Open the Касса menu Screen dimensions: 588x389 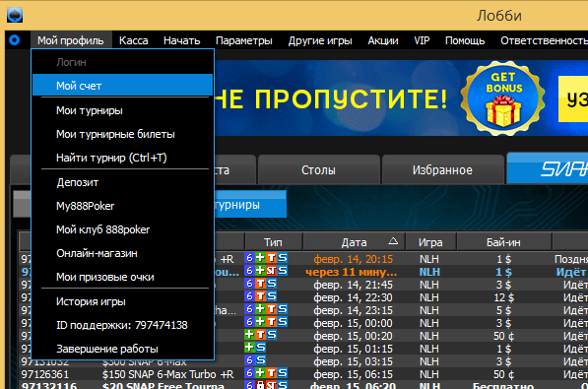(x=134, y=40)
